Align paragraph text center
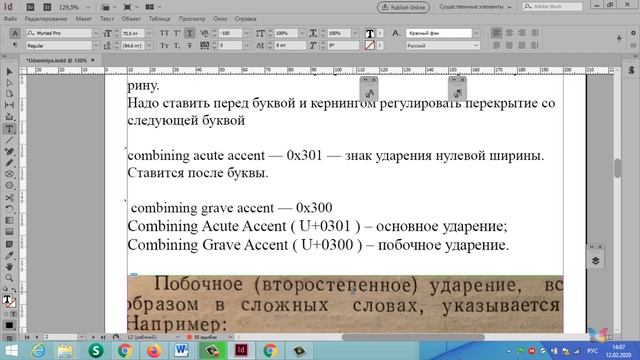Image resolution: width=640 pixels, height=360 pixels. coord(509,33)
